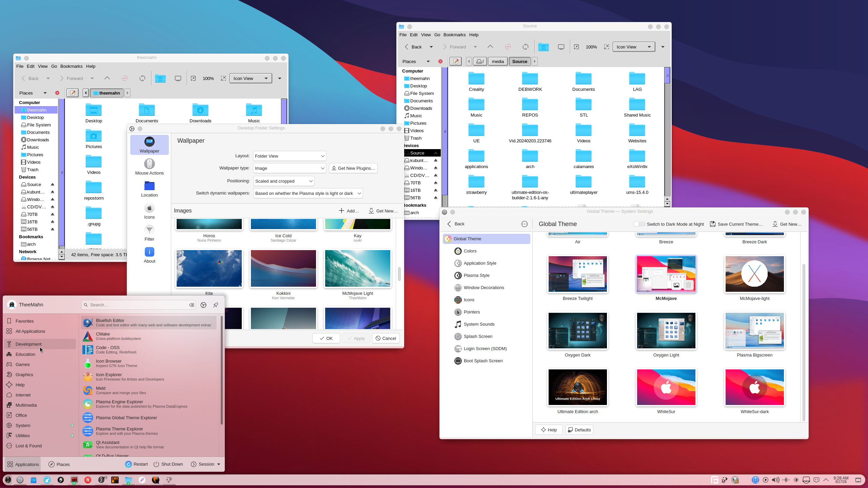868x488 pixels.
Task: Click Home folder icon in theemahn window toolbar
Action: pos(160,78)
